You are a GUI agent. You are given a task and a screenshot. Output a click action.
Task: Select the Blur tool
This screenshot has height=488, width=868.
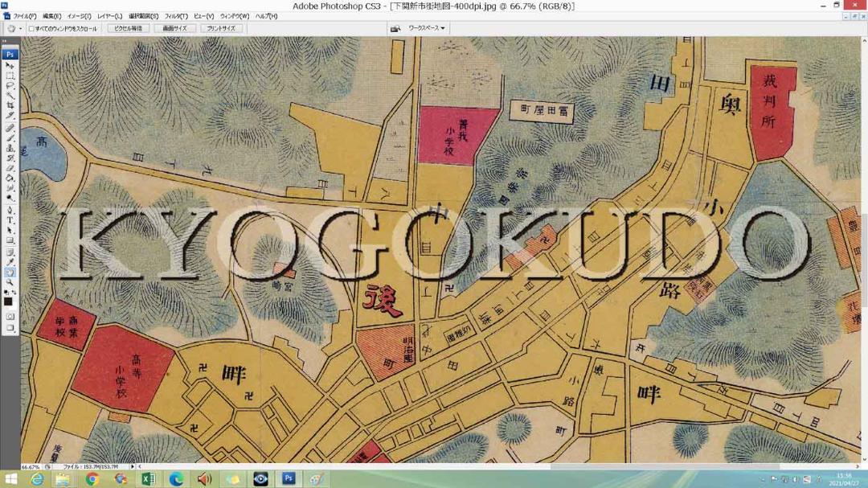point(10,188)
